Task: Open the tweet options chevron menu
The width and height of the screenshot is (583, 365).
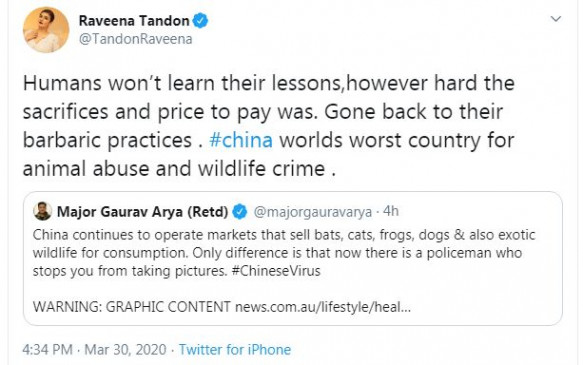Action: coord(555,19)
